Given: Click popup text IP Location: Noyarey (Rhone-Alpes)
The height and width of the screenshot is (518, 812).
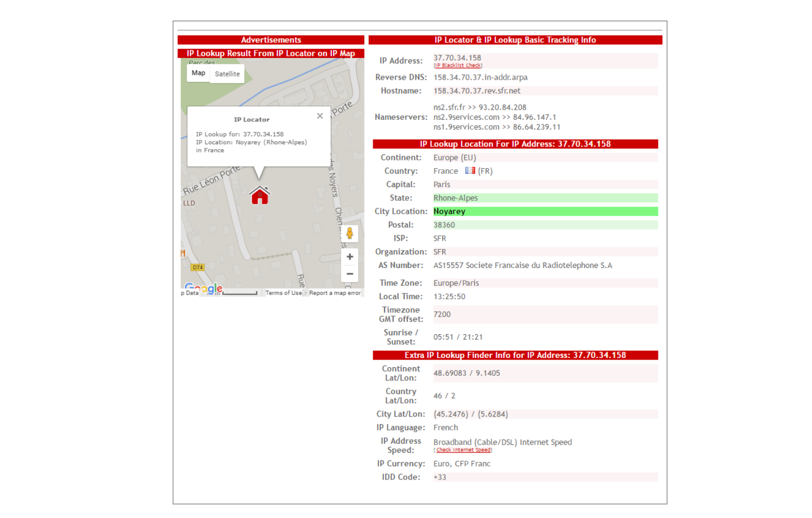Looking at the screenshot, I should (251, 142).
